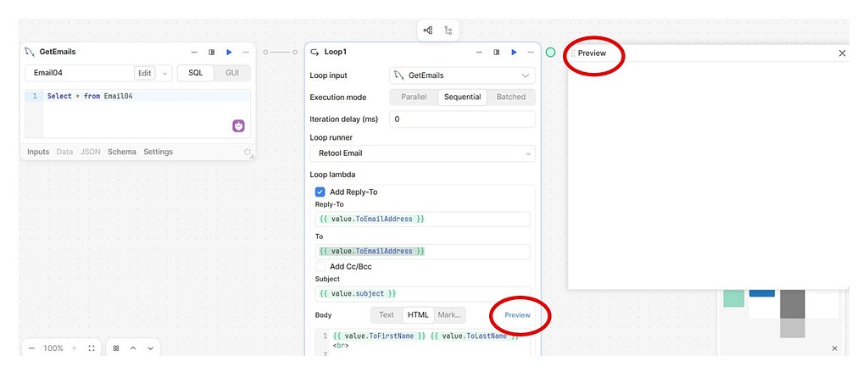
Task: Click the email body HTML code editor
Action: pos(422,343)
